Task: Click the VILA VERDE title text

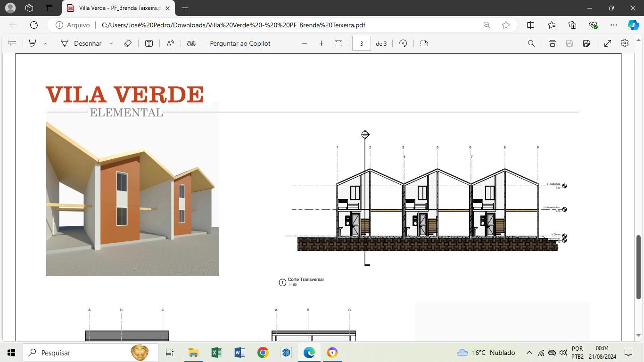Action: point(124,94)
